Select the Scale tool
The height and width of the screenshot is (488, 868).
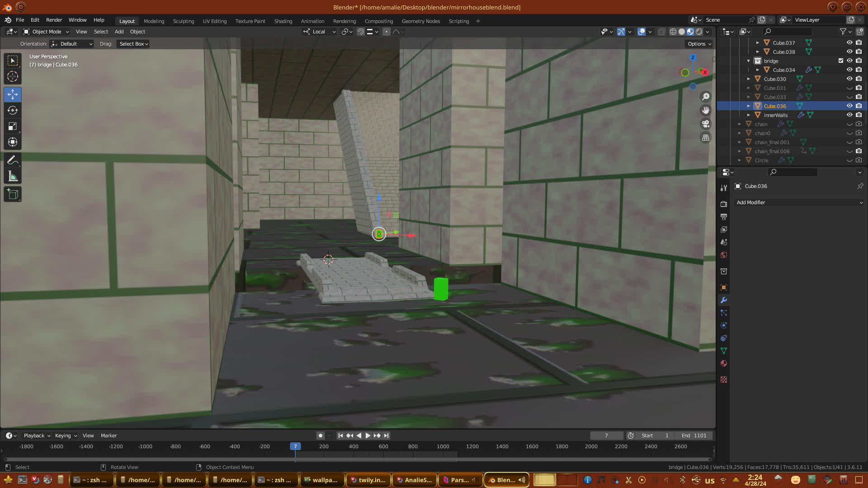pyautogui.click(x=13, y=127)
